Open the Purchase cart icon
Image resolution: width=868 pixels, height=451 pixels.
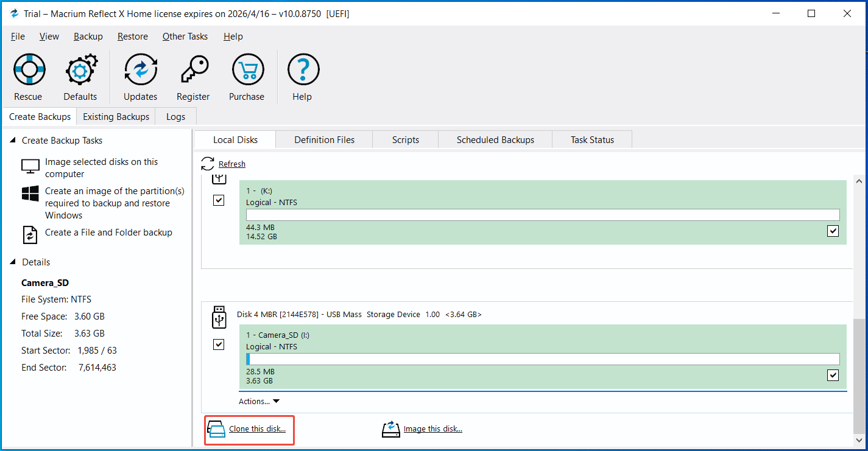pos(247,69)
